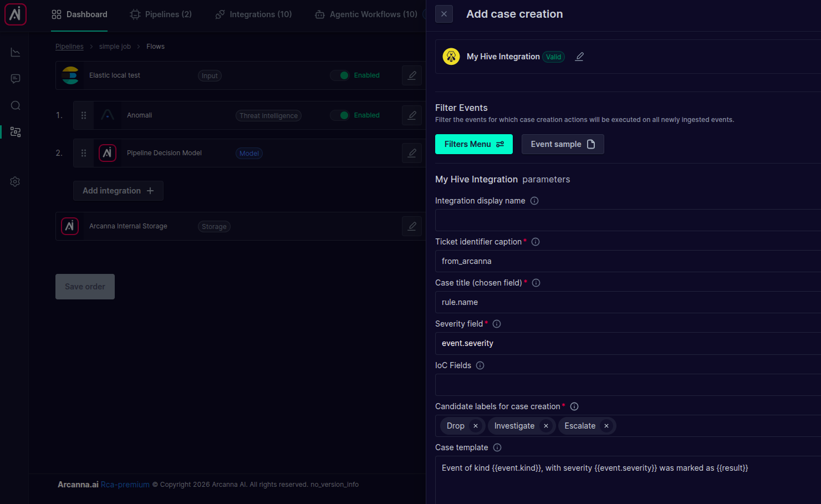
Task: Click the Threat intelligence tag
Action: pos(268,116)
